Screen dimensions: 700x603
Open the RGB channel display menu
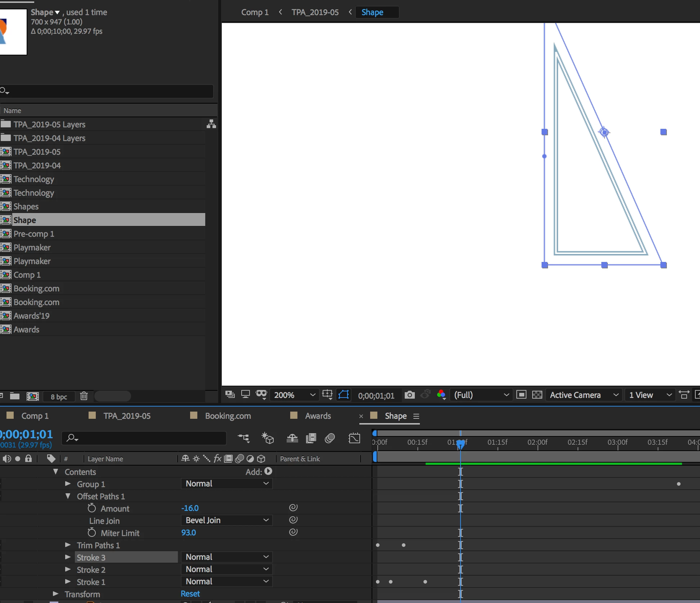pyautogui.click(x=441, y=395)
